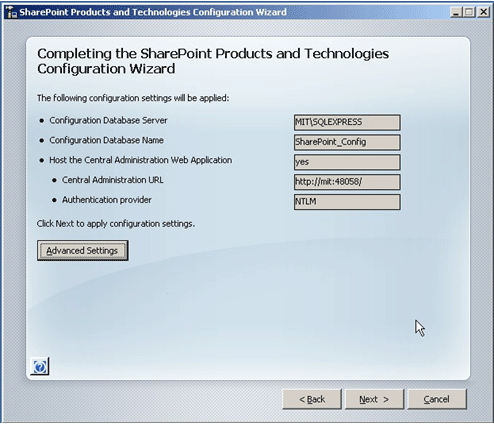The width and height of the screenshot is (494, 424).
Task: Minimize the wizard window
Action: [x=456, y=12]
